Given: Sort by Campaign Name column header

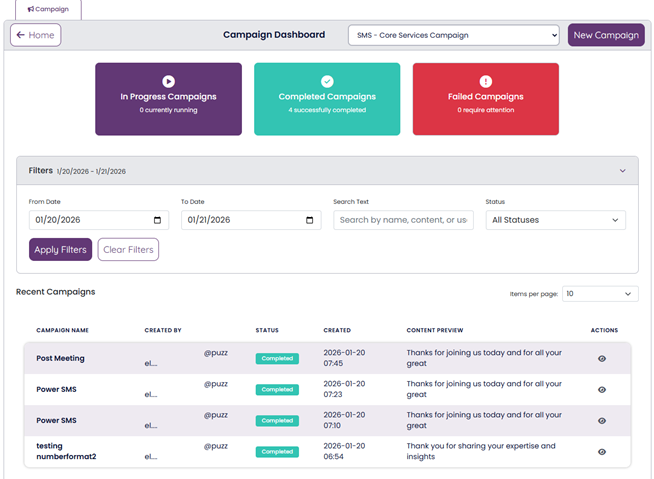Looking at the screenshot, I should (62, 330).
